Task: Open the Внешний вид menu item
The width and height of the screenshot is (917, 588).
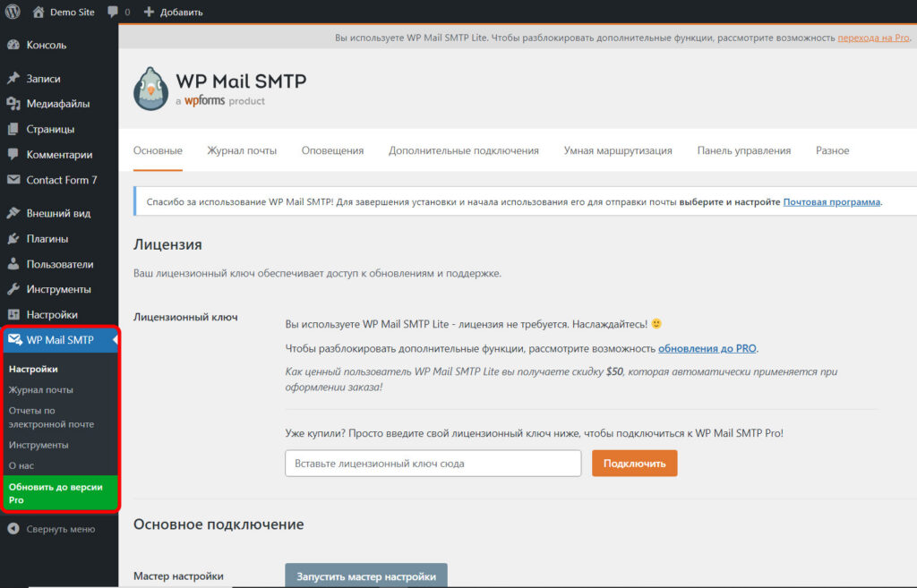Action: [x=58, y=213]
